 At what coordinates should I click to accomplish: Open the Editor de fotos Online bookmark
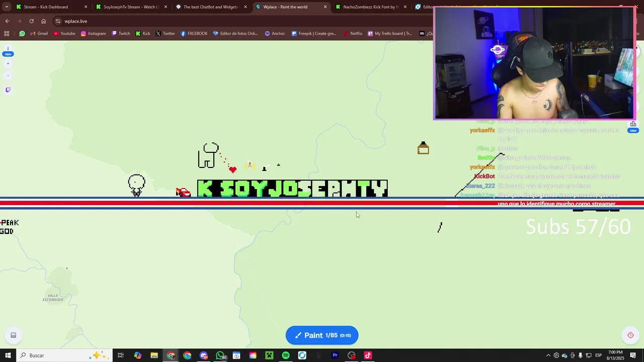coord(235,34)
